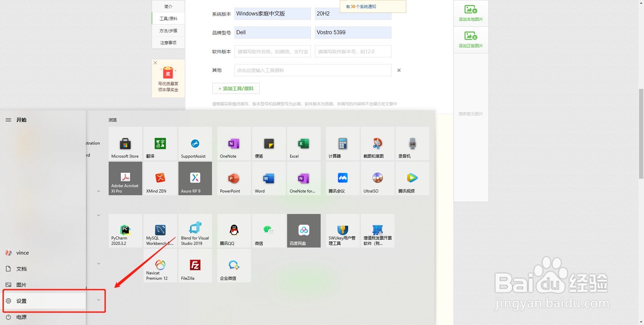Open the vince user account

(x=43, y=253)
